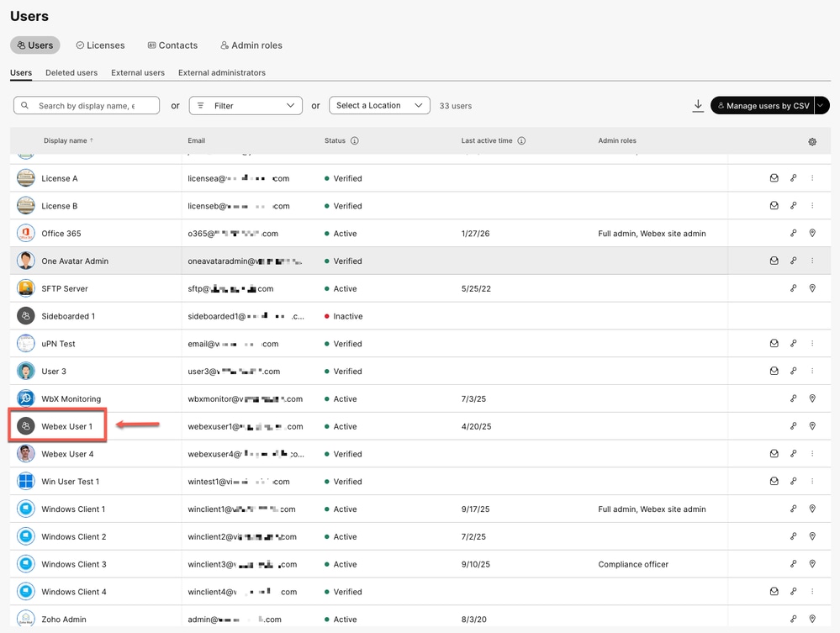This screenshot has height=633, width=840.
Task: Open table column settings gear
Action: (x=812, y=141)
